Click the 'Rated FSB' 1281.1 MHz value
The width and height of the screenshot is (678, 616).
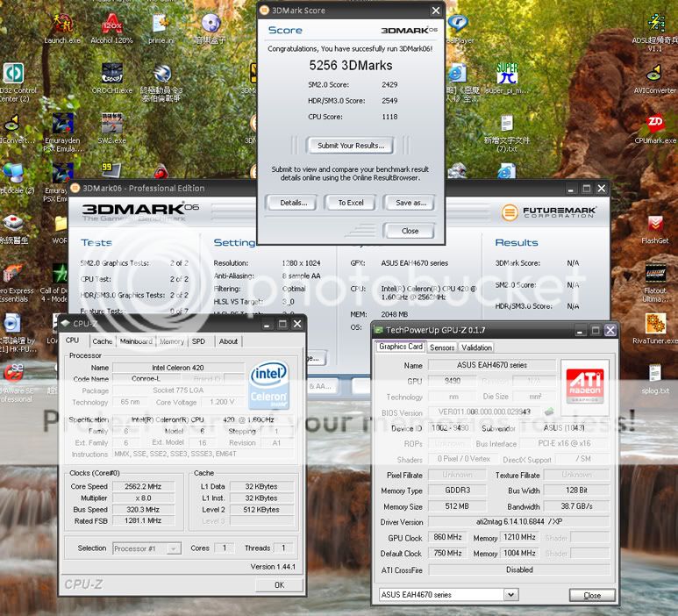click(143, 521)
